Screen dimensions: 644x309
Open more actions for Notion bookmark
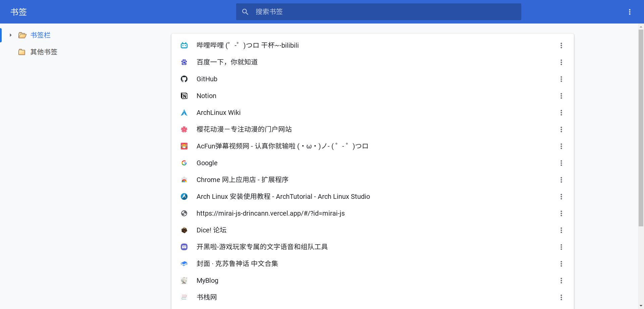point(561,96)
